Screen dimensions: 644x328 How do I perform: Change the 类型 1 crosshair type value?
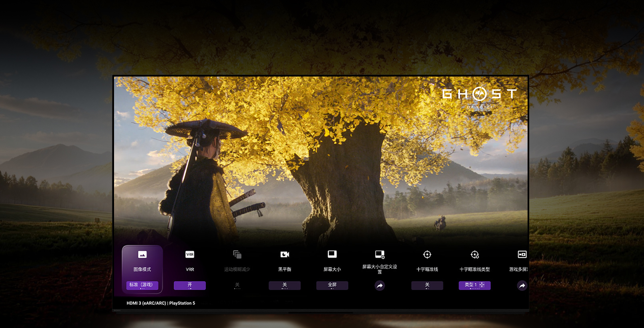475,285
